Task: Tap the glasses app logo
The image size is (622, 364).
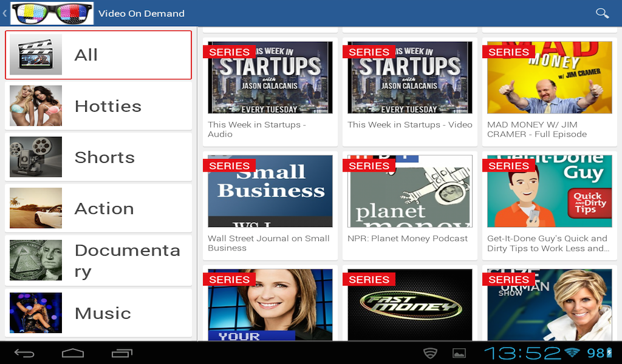Action: (52, 13)
